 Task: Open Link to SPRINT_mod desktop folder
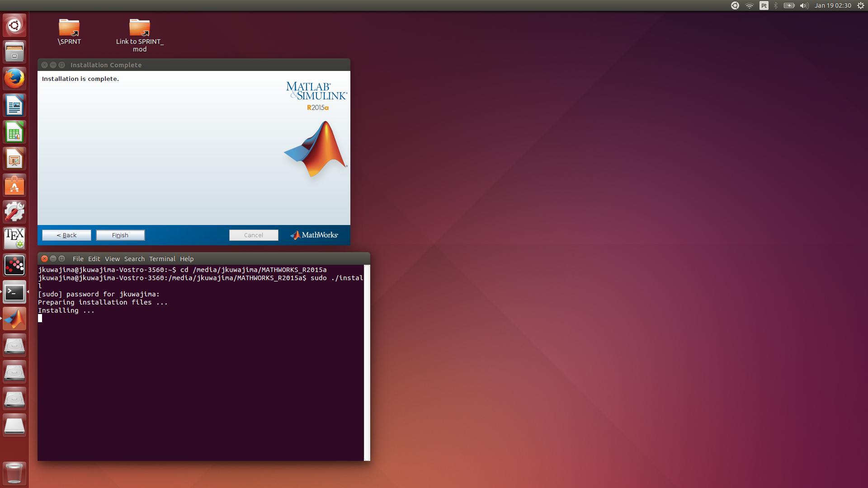[140, 36]
